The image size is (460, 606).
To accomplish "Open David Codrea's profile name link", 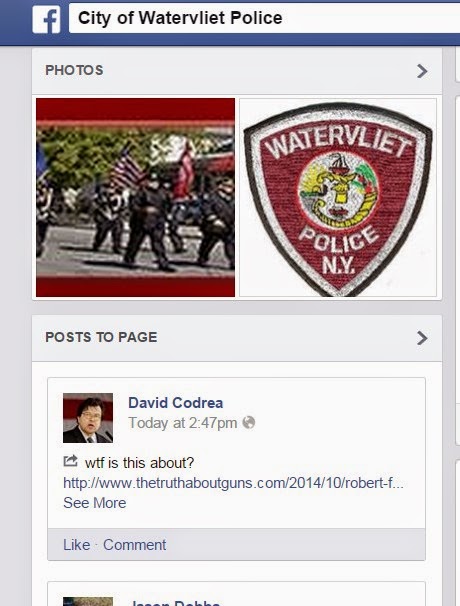I will point(175,403).
